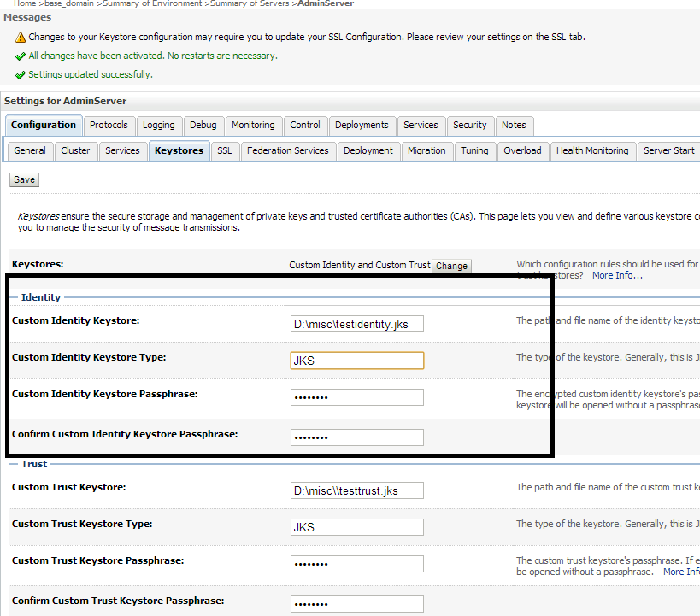Focus the Custom Trust Keystore path field
Image resolution: width=700 pixels, height=616 pixels.
tap(356, 490)
